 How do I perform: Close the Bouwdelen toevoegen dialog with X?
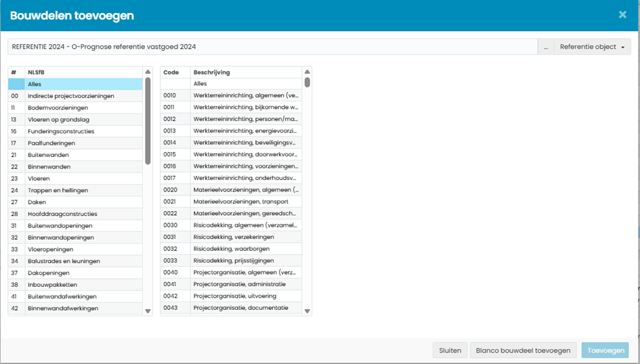[x=622, y=15]
